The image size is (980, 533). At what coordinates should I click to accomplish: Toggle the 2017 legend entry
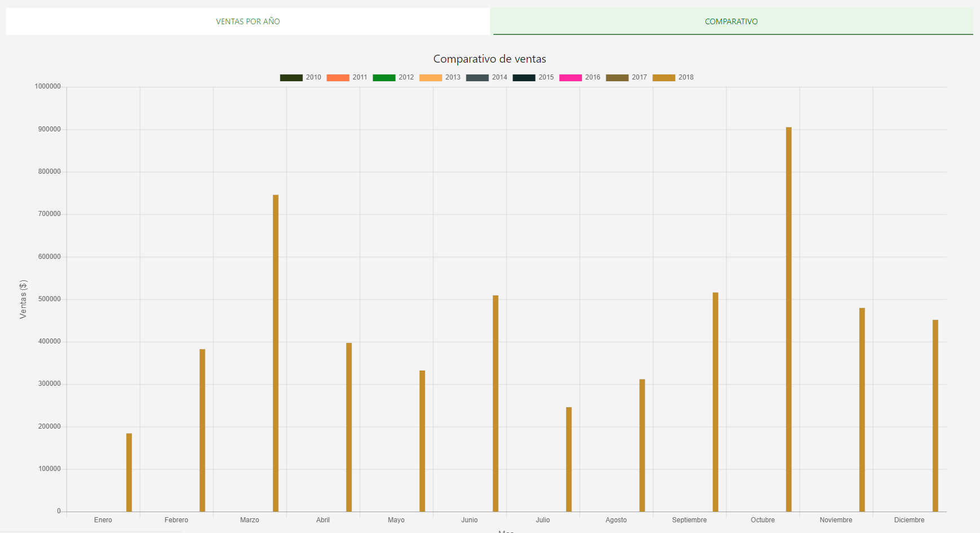[x=626, y=77]
